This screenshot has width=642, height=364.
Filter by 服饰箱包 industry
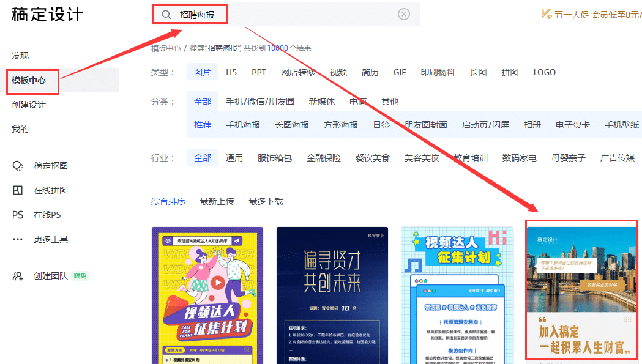coord(275,158)
